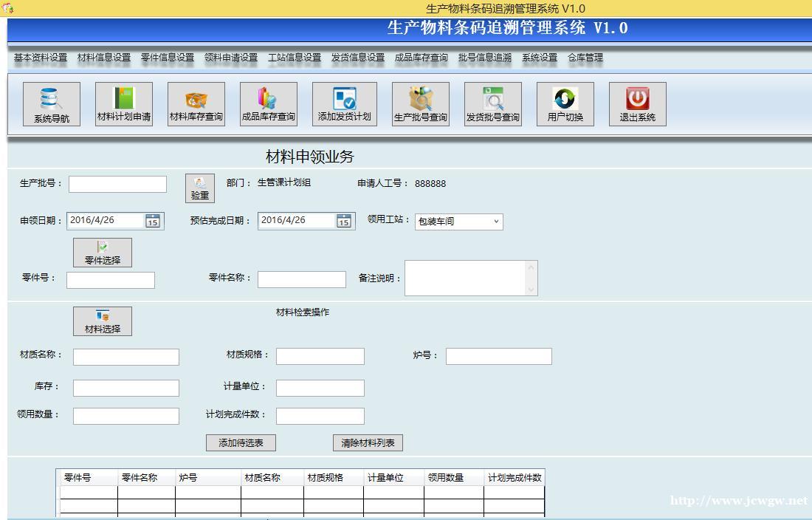Click the 添加待选表 button

pos(241,442)
